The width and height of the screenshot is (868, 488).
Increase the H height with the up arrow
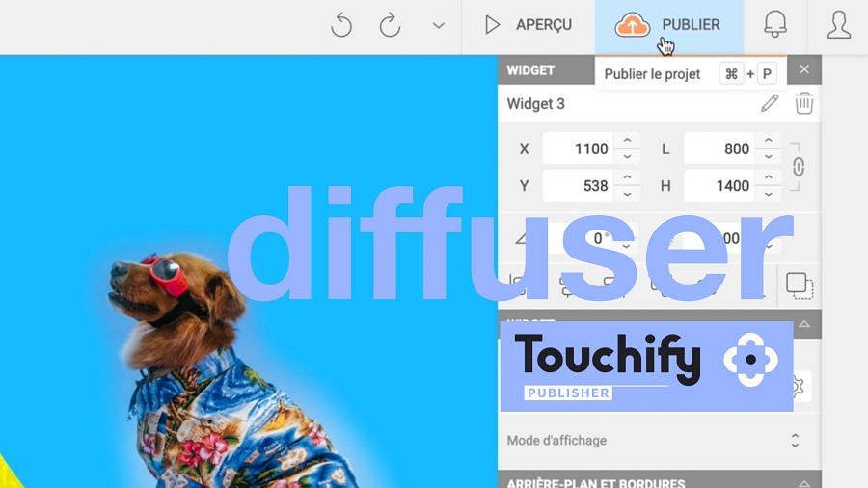(769, 177)
